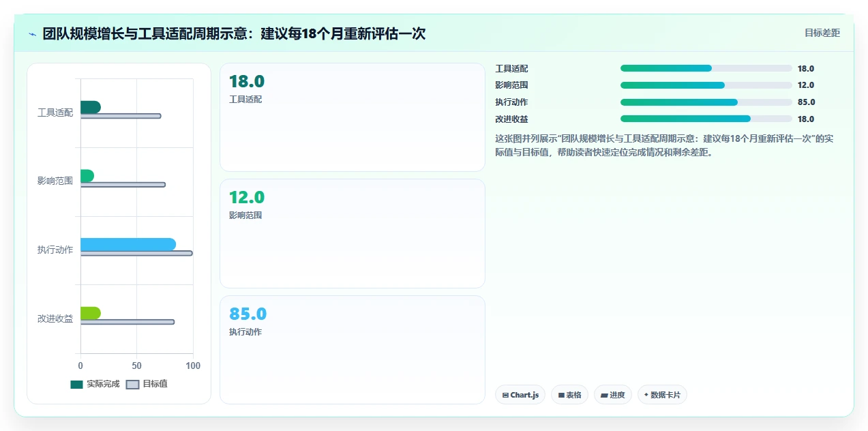Click the 85.0 value beside 执行动作 progress bar
The height and width of the screenshot is (431, 868).
(x=806, y=102)
